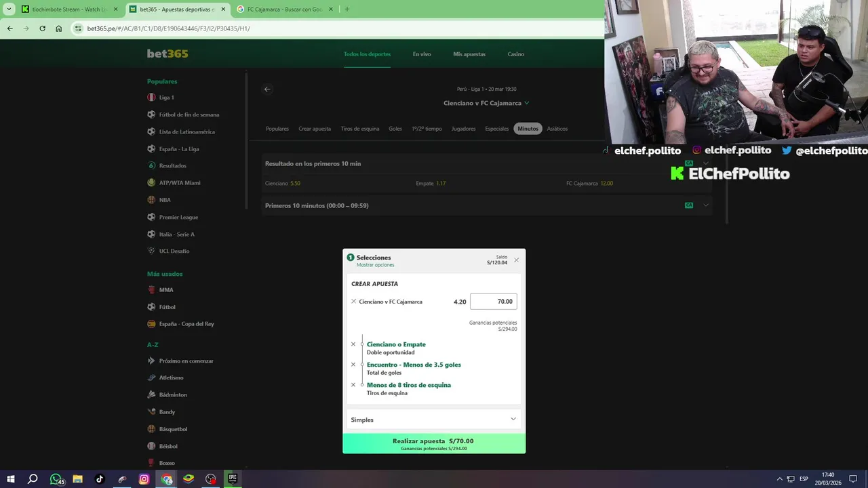The width and height of the screenshot is (868, 488).
Task: Select the Populares market tab
Action: click(277, 129)
